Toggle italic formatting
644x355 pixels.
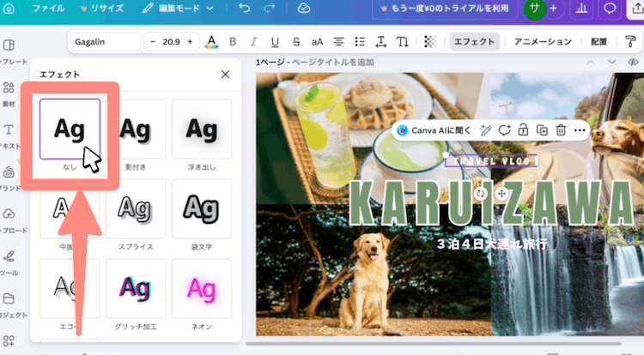tap(253, 42)
